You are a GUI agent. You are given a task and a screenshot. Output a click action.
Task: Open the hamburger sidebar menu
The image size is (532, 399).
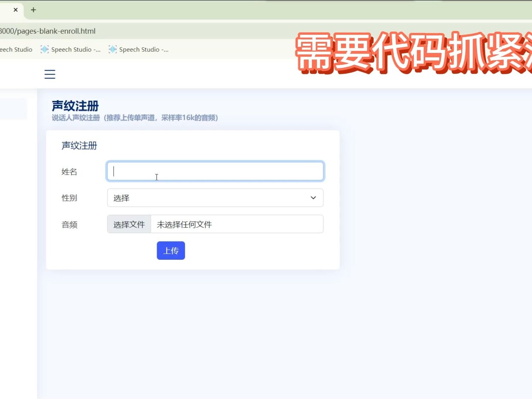[x=50, y=74]
